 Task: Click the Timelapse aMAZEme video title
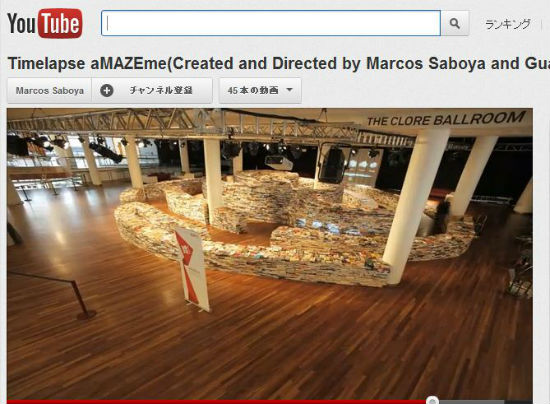[x=279, y=63]
